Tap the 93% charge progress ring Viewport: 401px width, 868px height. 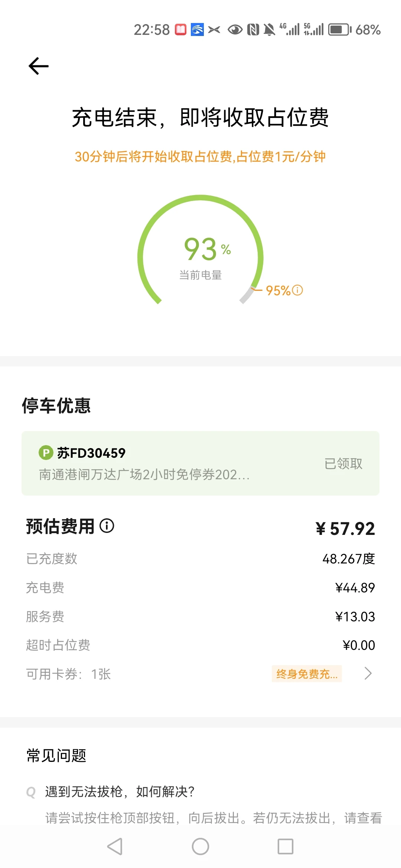[200, 252]
